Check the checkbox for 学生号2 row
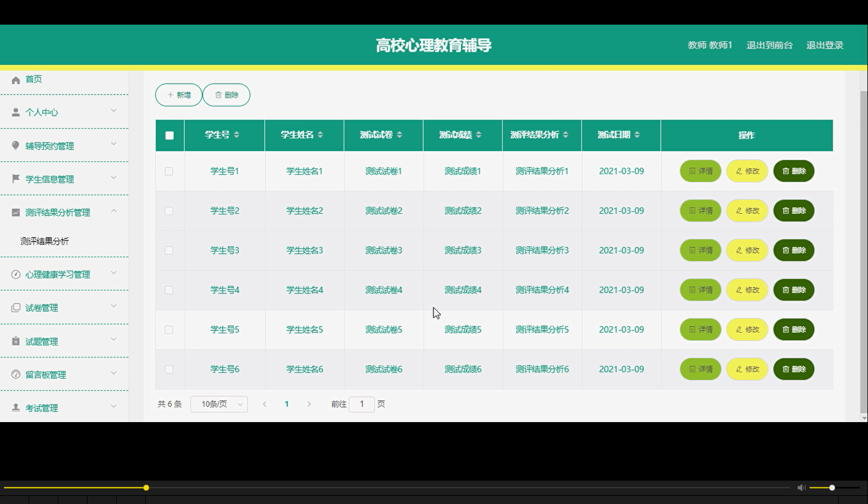The height and width of the screenshot is (504, 868). (x=169, y=210)
